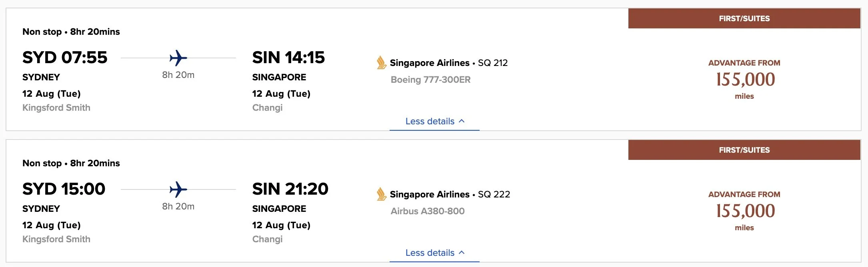Click the SIN 14:15 arrival time

[288, 58]
